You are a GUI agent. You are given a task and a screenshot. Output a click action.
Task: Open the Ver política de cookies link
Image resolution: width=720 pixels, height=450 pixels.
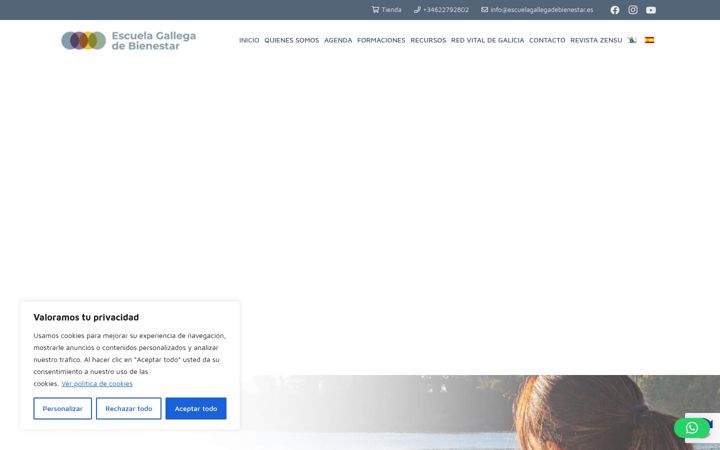click(97, 383)
